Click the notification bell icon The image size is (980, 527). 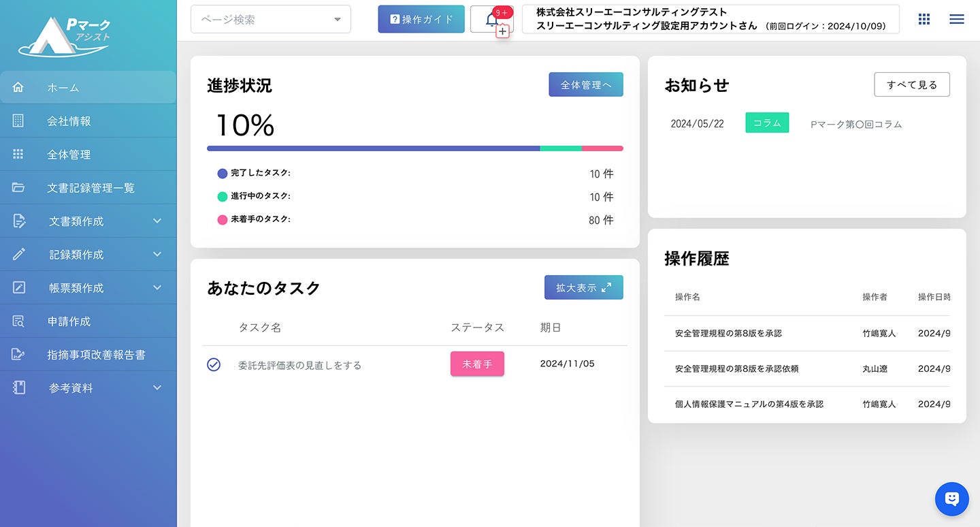click(x=491, y=20)
